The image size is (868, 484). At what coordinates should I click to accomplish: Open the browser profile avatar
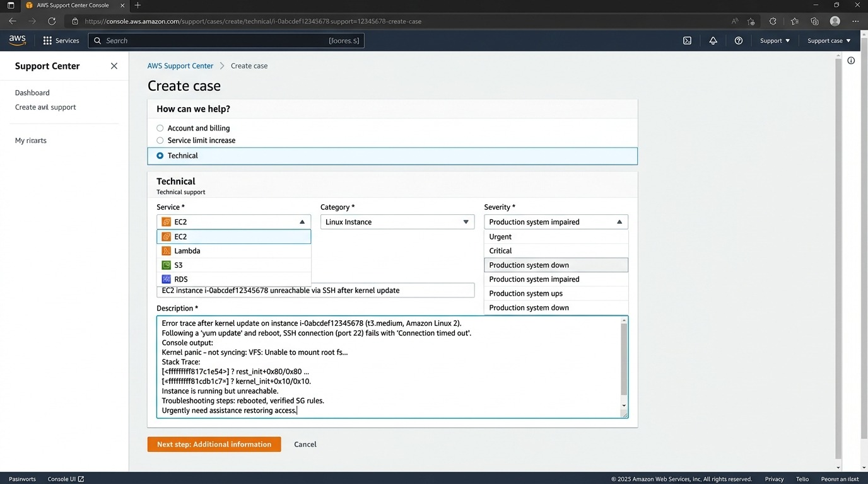(x=835, y=21)
